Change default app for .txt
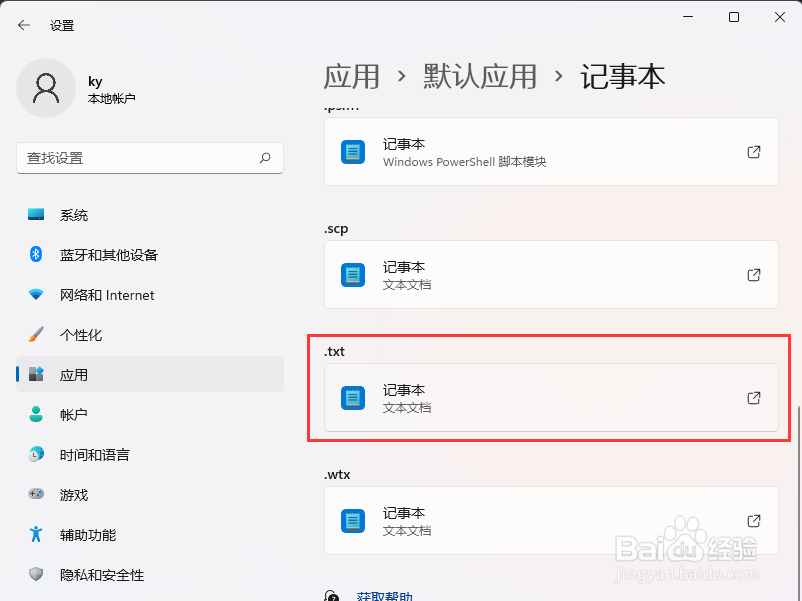802x601 pixels. 551,398
